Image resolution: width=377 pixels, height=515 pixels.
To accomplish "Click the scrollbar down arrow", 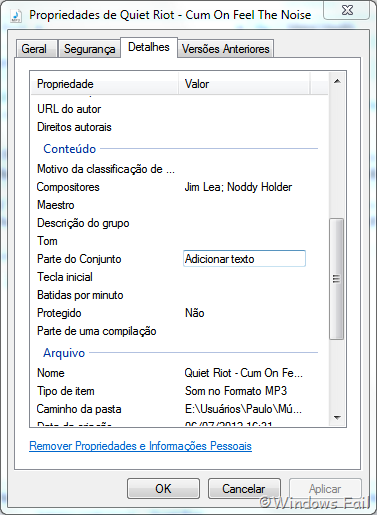I will pyautogui.click(x=337, y=418).
